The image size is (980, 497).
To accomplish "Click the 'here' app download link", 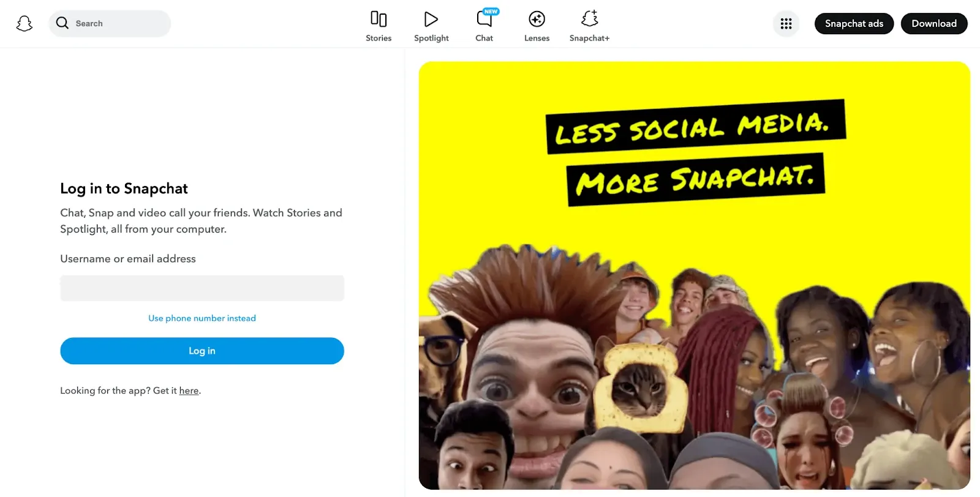I will pyautogui.click(x=189, y=390).
